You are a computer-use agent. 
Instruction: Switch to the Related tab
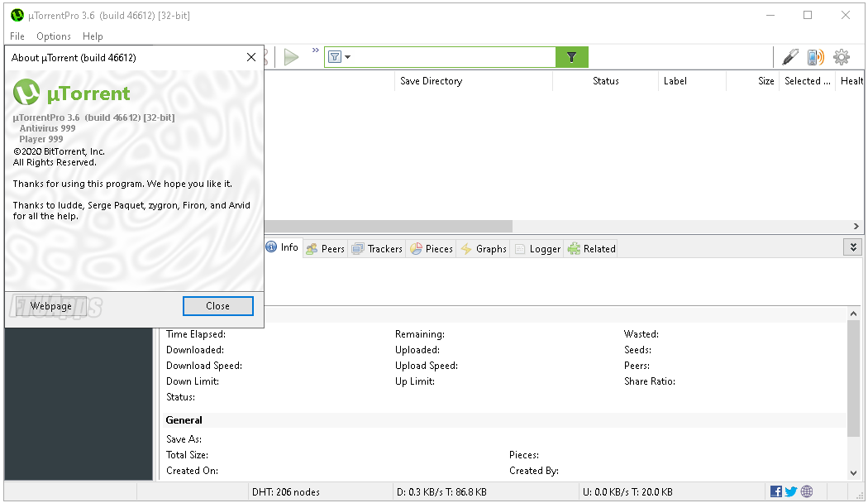pos(592,249)
